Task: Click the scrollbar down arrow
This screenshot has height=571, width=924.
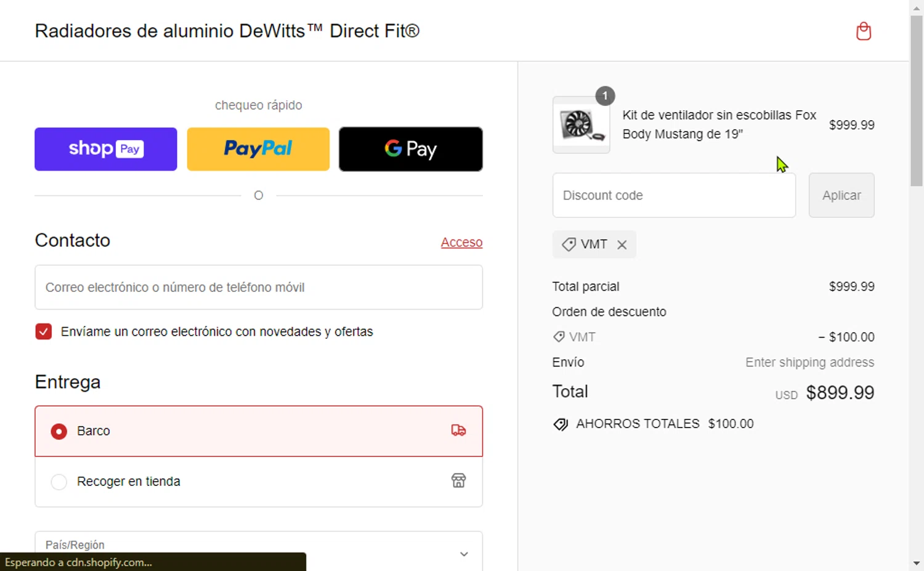Action: click(x=917, y=563)
